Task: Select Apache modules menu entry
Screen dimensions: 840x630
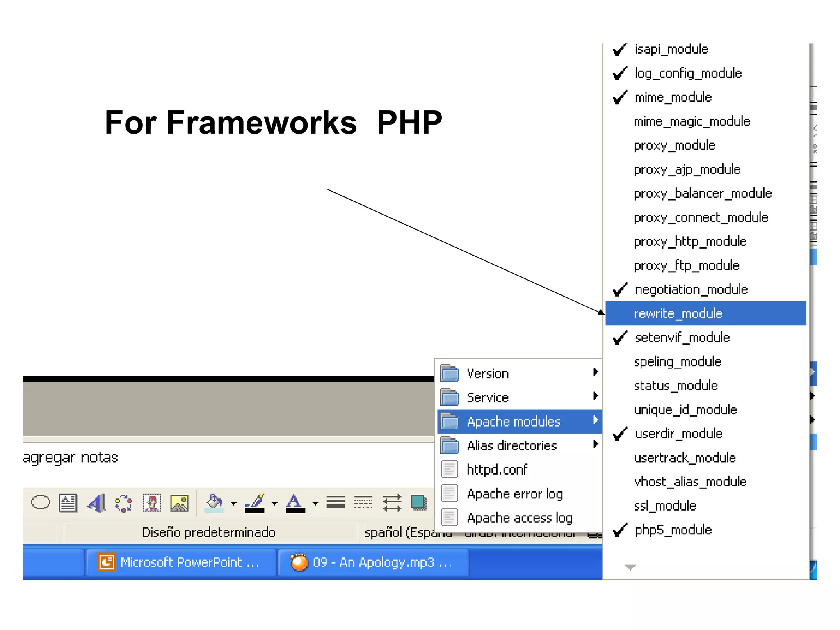Action: (519, 421)
